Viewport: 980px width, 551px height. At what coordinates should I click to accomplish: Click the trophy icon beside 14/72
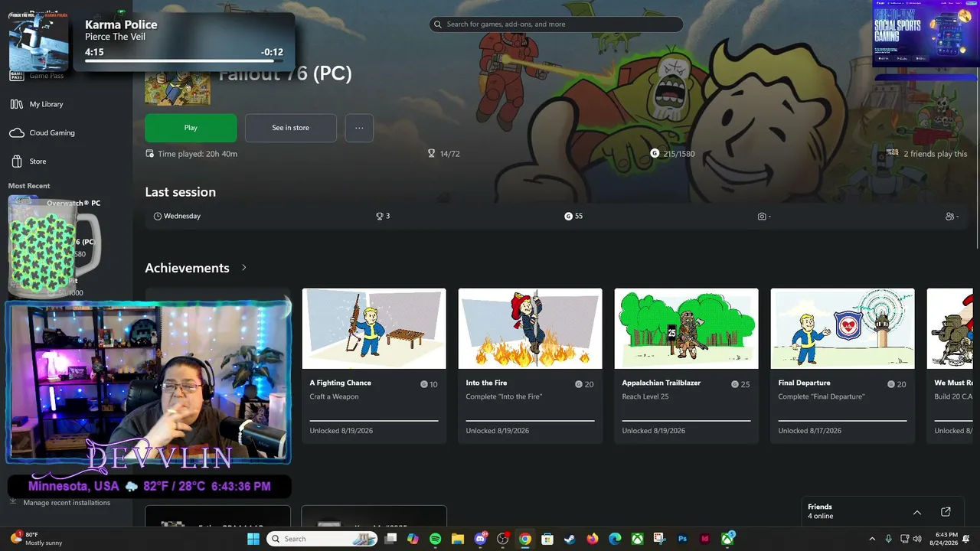click(432, 154)
